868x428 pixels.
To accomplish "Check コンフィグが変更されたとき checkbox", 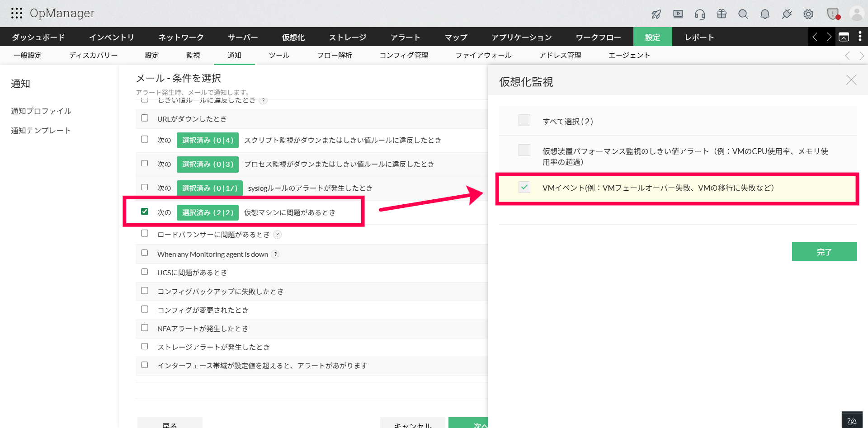I will 145,309.
